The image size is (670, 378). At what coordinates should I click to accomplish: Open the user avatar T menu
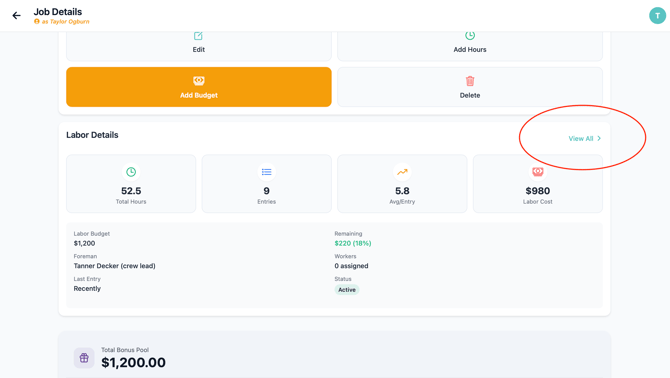point(657,15)
